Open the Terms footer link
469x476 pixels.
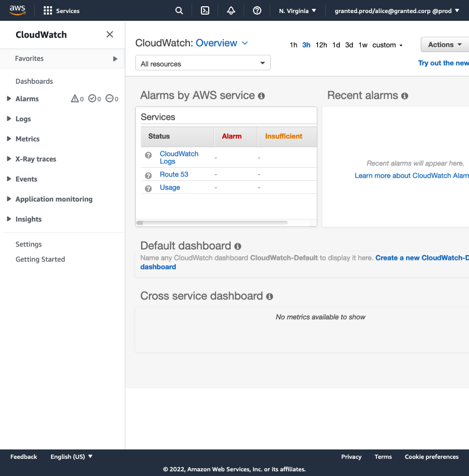click(383, 457)
